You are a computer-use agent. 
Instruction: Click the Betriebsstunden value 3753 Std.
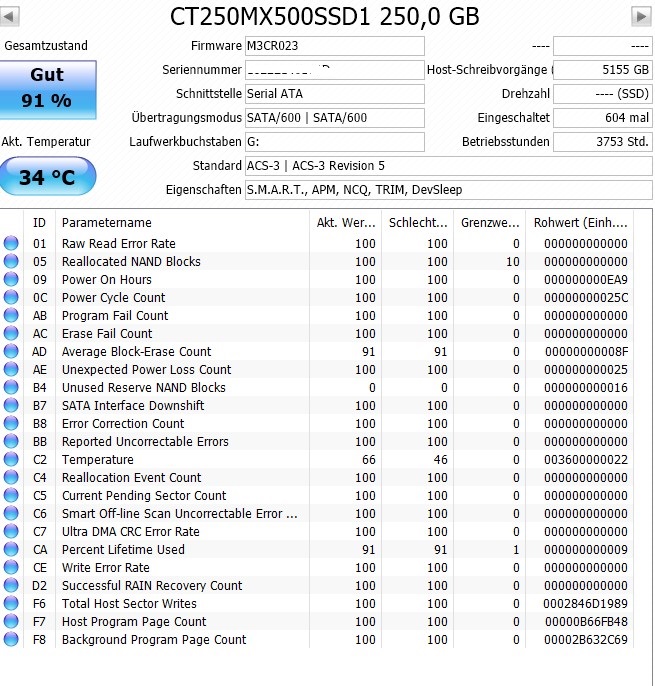coord(602,142)
